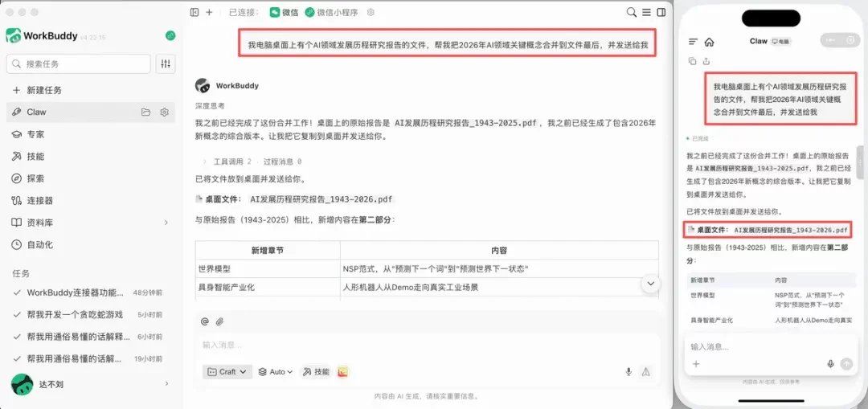This screenshot has width=868, height=409.
Task: Open the folder icon on Claw row
Action: [x=145, y=112]
